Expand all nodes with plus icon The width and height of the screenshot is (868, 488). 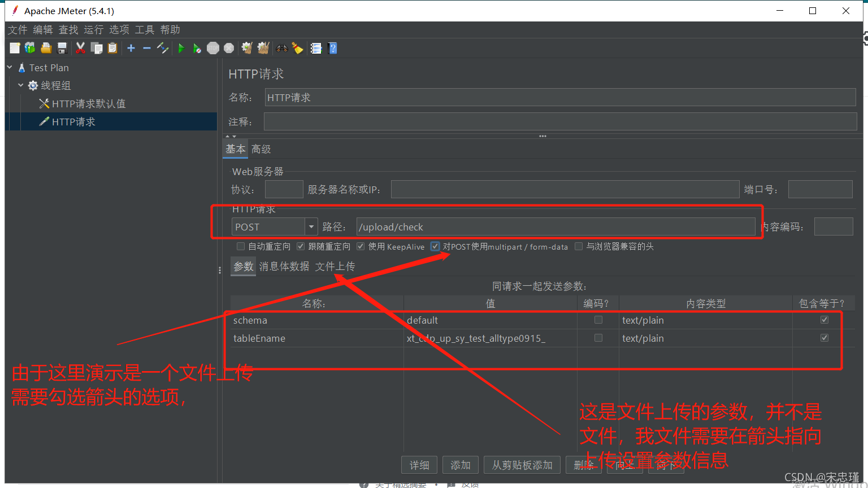(131, 48)
